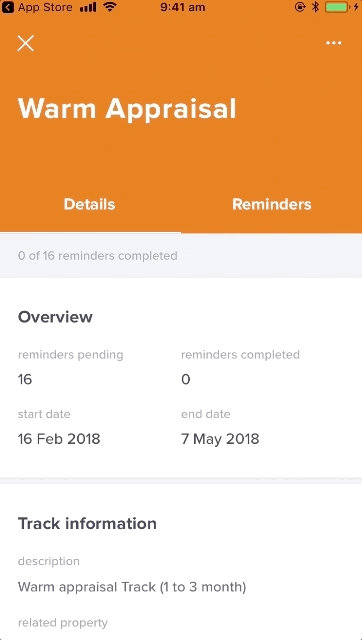Tap the battery indicator icon
Image resolution: width=362 pixels, height=640 pixels.
(x=338, y=7)
